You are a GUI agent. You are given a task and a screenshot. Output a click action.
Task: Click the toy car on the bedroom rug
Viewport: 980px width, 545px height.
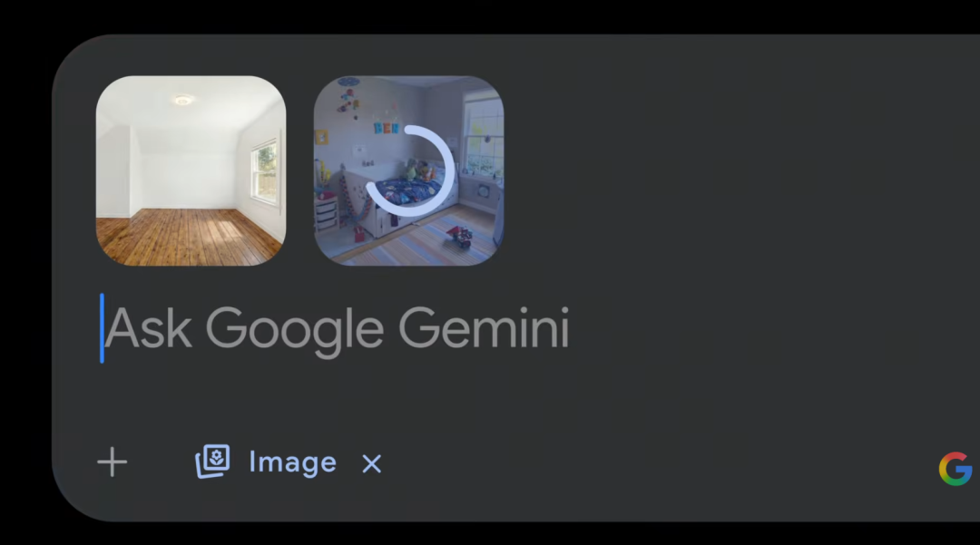(x=459, y=238)
